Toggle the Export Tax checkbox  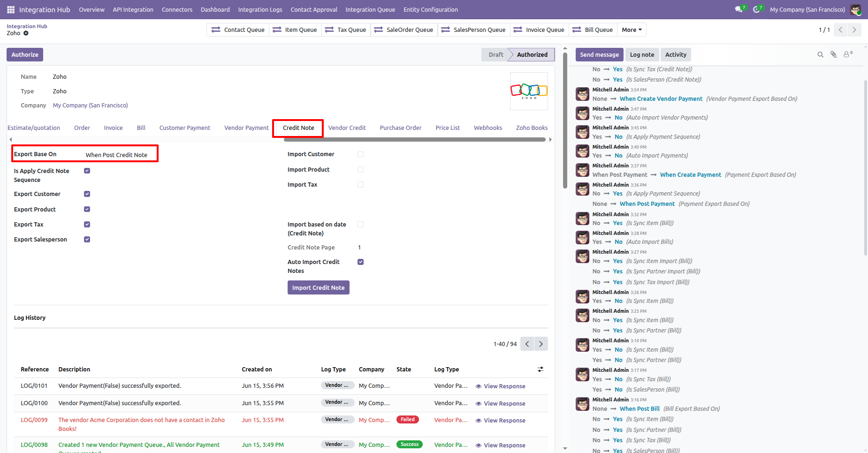point(87,224)
